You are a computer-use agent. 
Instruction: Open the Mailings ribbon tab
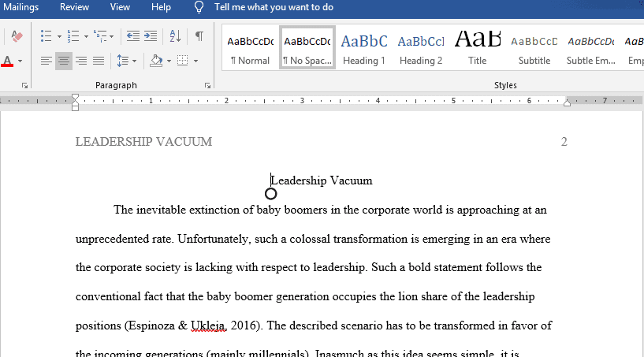pyautogui.click(x=20, y=7)
